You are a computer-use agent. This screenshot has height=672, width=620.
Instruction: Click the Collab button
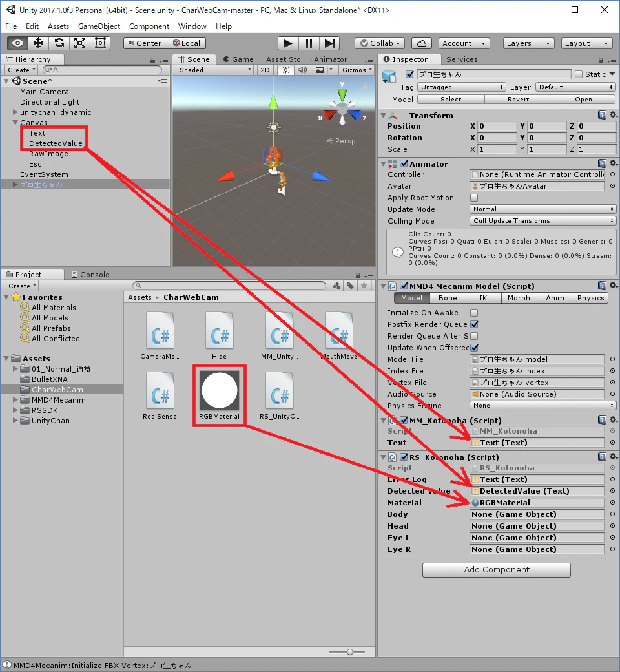point(380,43)
